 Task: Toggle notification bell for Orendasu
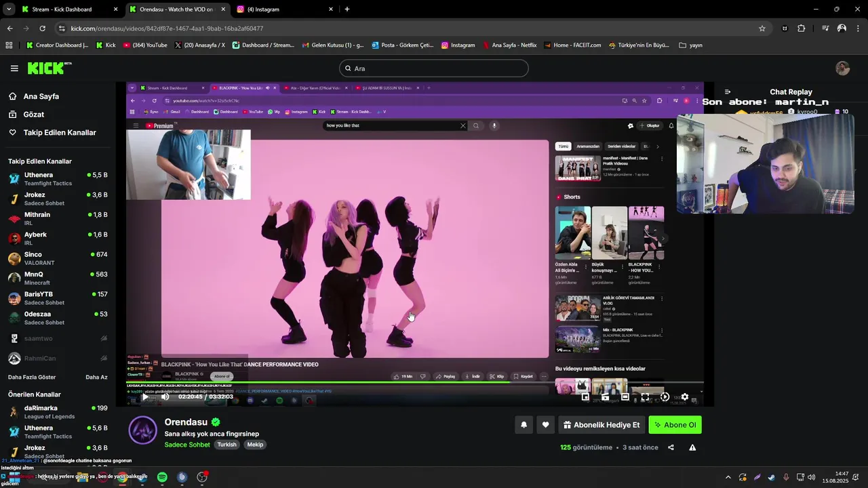(524, 425)
